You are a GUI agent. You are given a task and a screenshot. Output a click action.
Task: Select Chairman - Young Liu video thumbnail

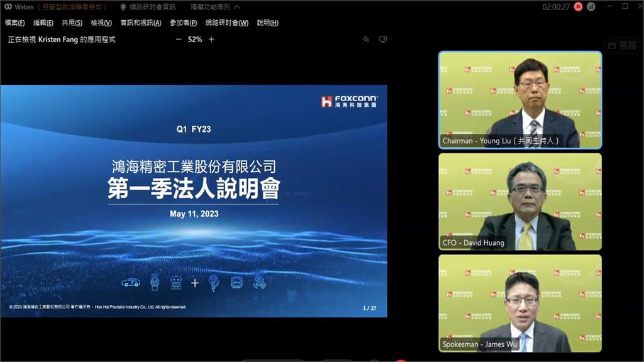[x=520, y=100]
